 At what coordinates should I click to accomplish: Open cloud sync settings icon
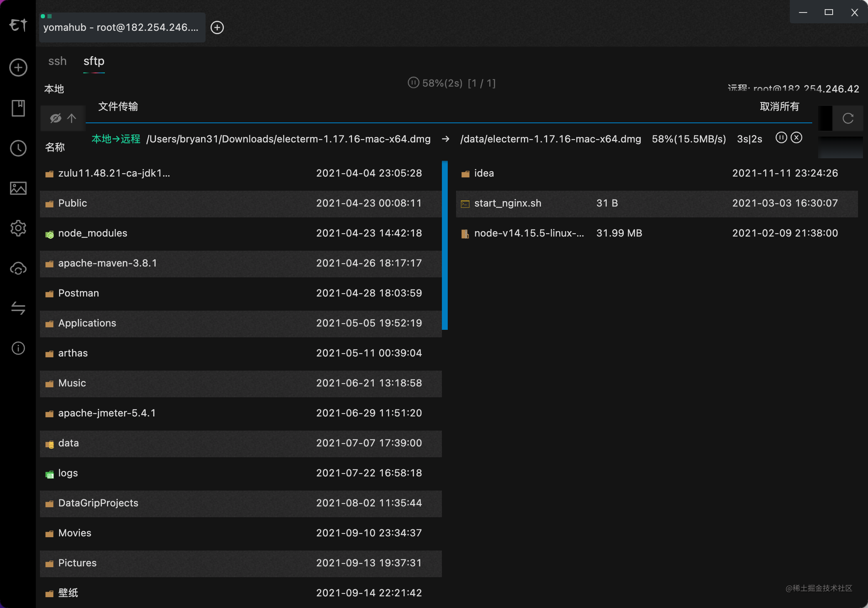[18, 269]
